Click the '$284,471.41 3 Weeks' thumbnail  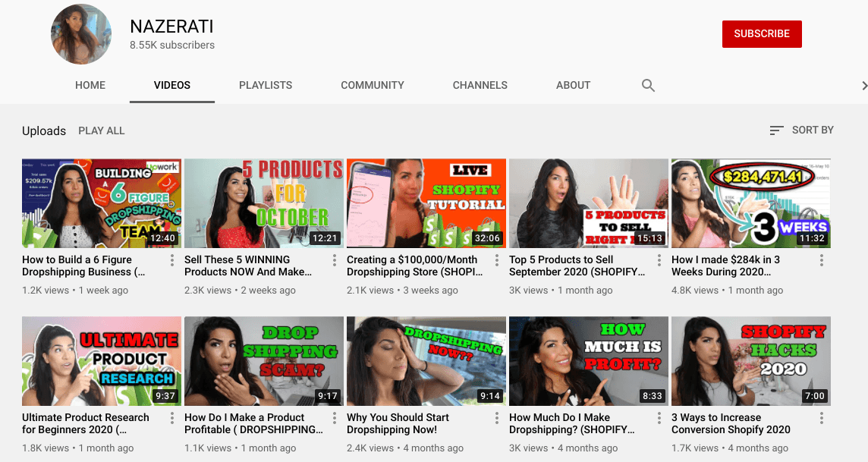[751, 203]
